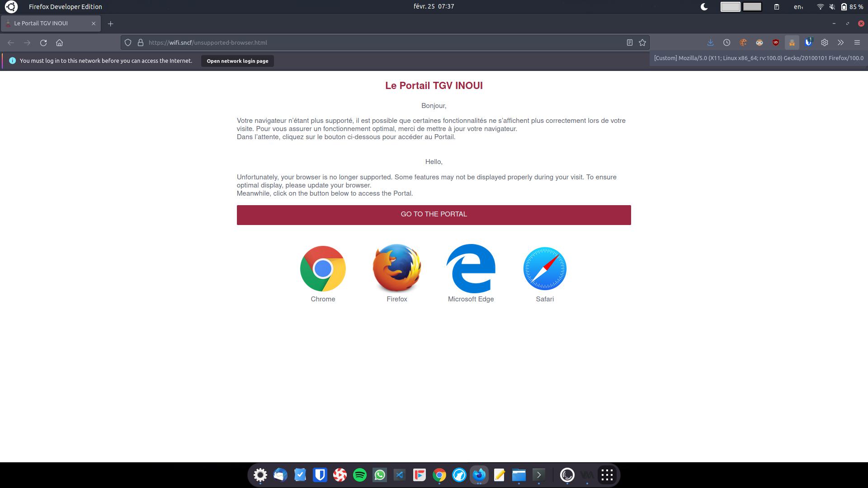Open network login page from the notification bar
This screenshot has height=488, width=868.
coord(237,61)
